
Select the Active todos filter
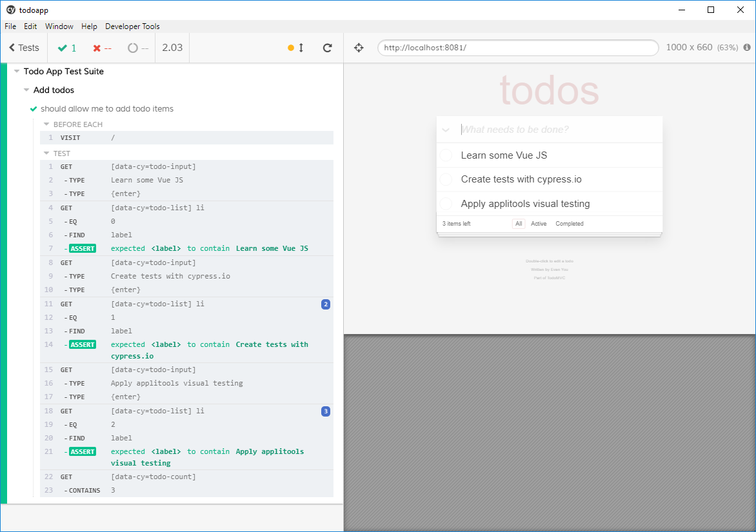tap(539, 224)
